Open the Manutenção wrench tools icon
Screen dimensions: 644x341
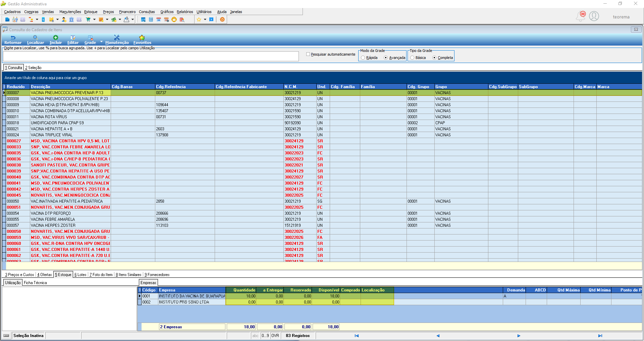coord(117,38)
